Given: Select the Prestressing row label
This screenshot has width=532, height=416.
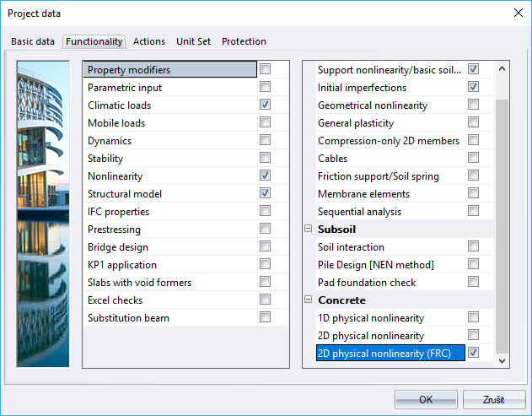Looking at the screenshot, I should [x=114, y=230].
